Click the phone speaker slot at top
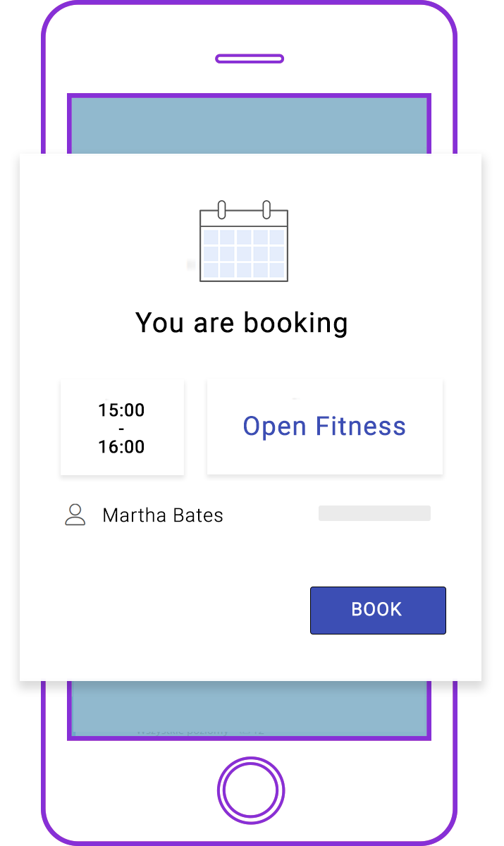This screenshot has height=846, width=504. tap(250, 59)
